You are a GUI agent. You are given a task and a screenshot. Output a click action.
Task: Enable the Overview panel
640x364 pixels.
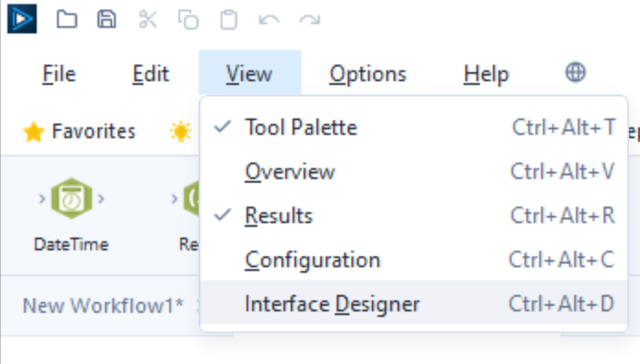click(x=290, y=171)
